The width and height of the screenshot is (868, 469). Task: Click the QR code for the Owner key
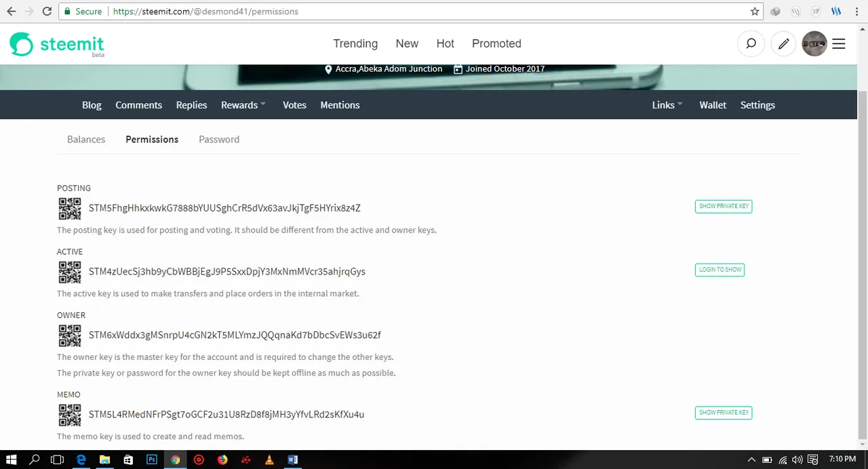point(70,335)
